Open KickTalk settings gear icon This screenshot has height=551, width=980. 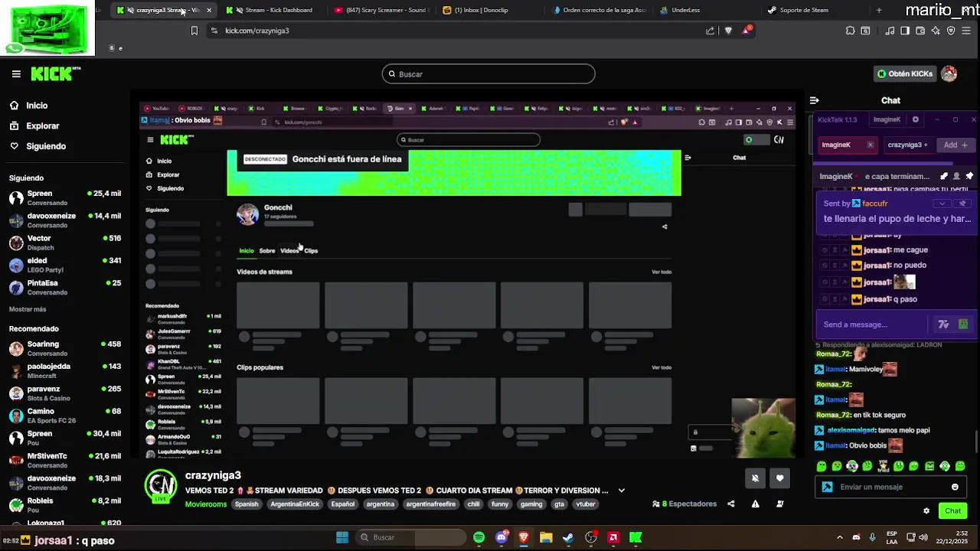(x=915, y=119)
